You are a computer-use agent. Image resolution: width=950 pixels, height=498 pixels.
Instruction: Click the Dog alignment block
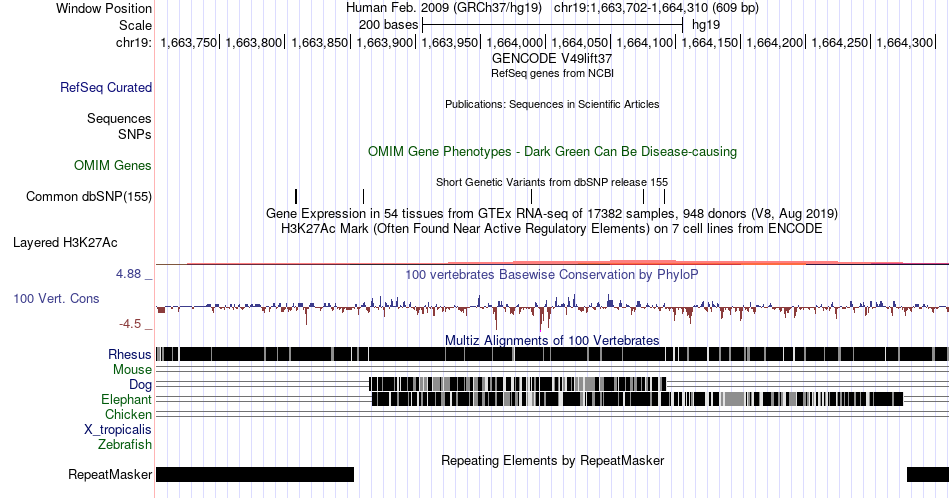[x=517, y=384]
